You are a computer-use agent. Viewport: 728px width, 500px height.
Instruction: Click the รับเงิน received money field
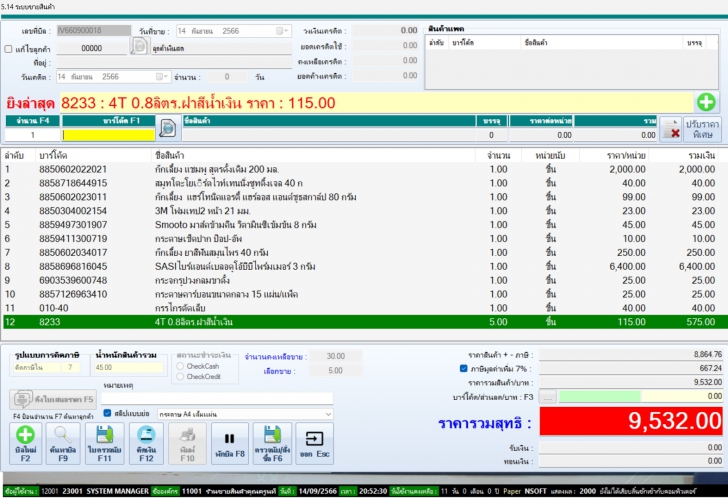pos(631,448)
